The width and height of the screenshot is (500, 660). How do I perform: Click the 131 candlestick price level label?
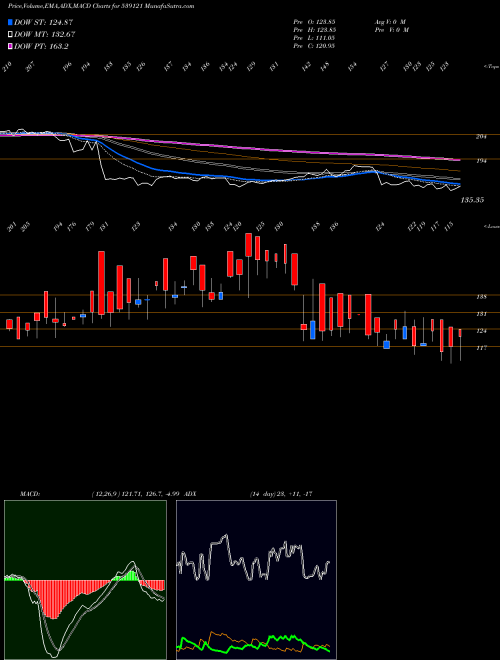click(481, 314)
